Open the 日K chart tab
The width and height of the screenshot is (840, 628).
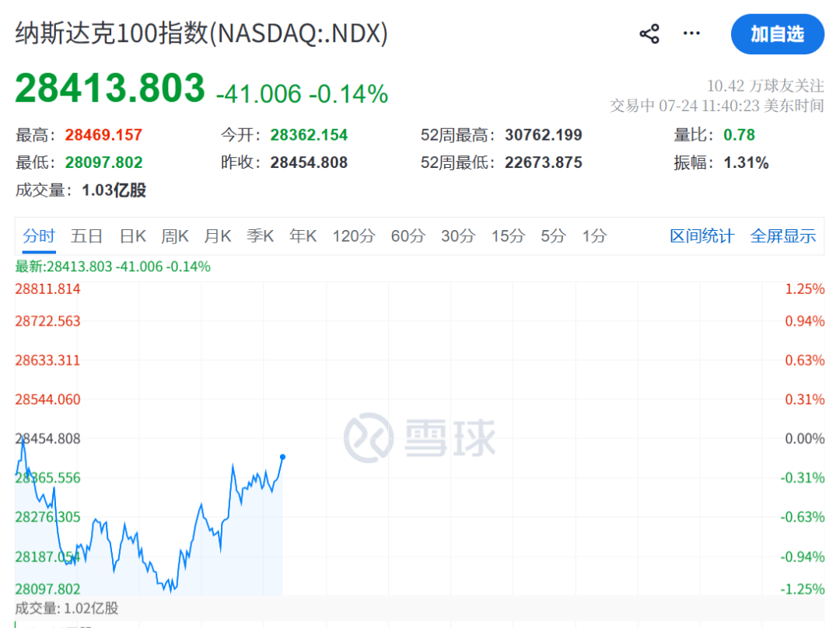point(132,236)
